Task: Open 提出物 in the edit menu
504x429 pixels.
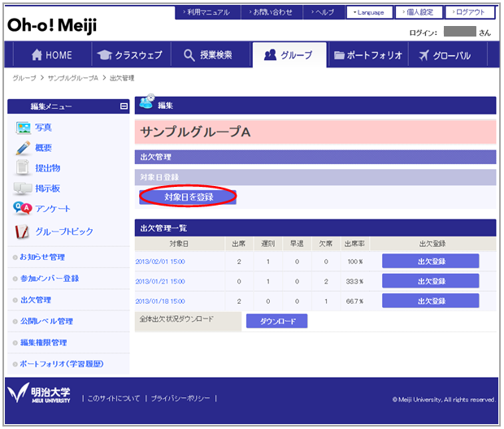Action: coord(48,168)
